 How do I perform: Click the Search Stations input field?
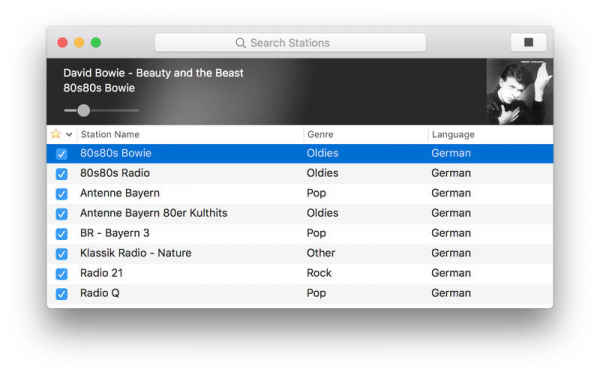tap(290, 42)
